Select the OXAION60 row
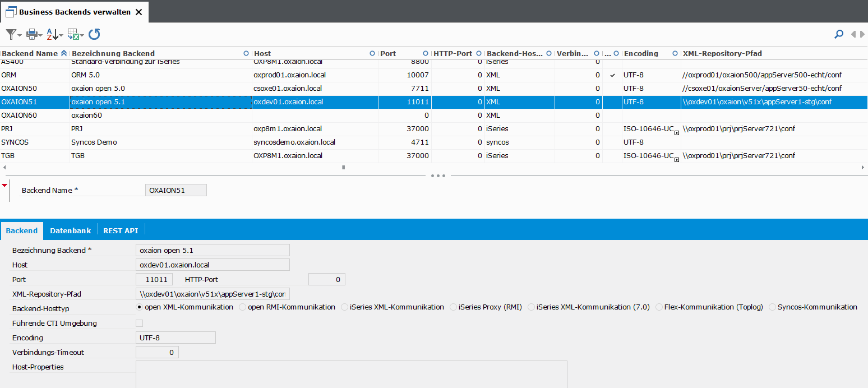This screenshot has height=388, width=868. (434, 115)
